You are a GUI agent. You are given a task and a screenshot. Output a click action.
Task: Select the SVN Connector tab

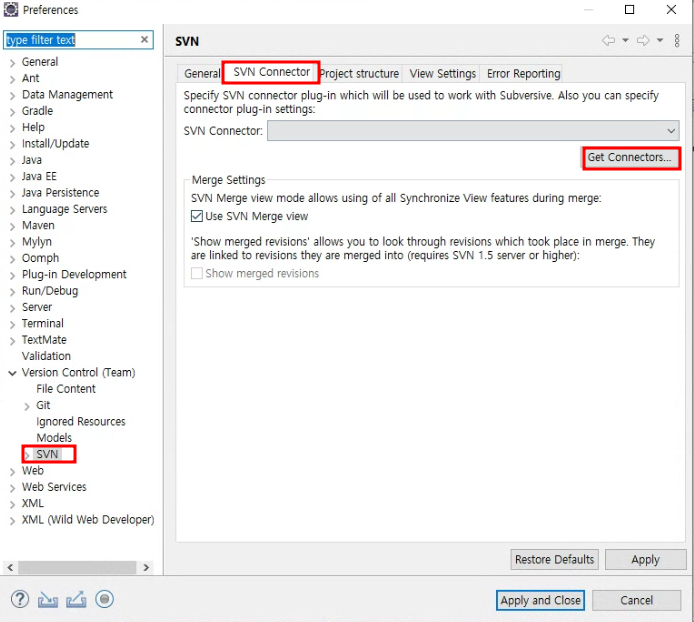pyautogui.click(x=271, y=72)
